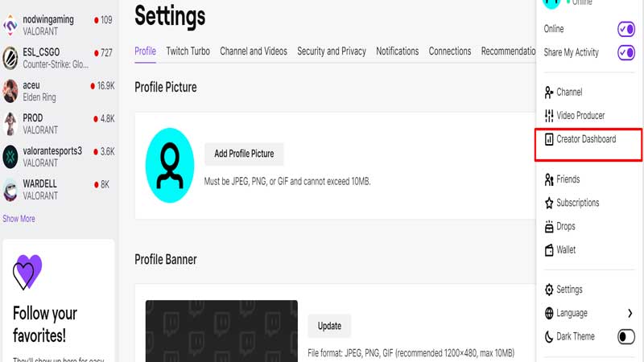Enable the Dark Theme switch

tap(626, 337)
